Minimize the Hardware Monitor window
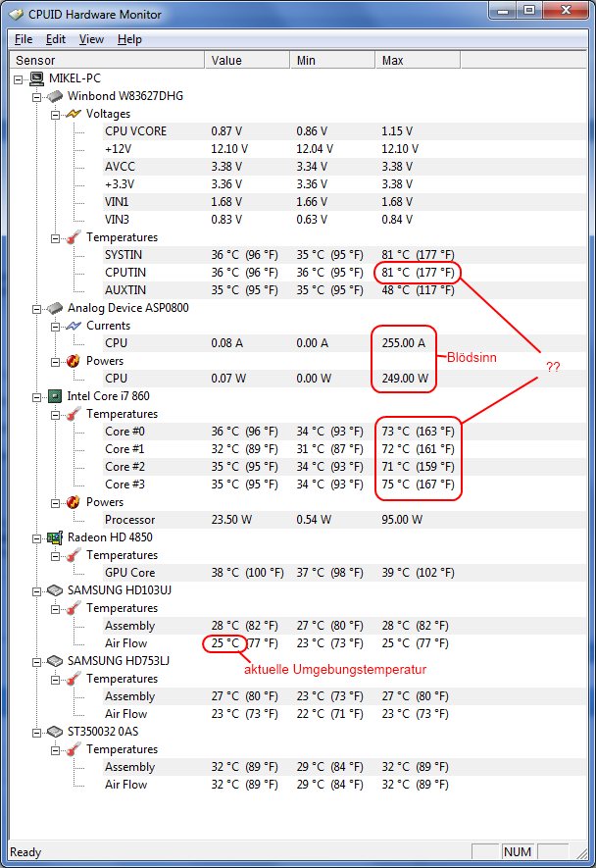Screen dimensions: 596x868 (x=504, y=10)
